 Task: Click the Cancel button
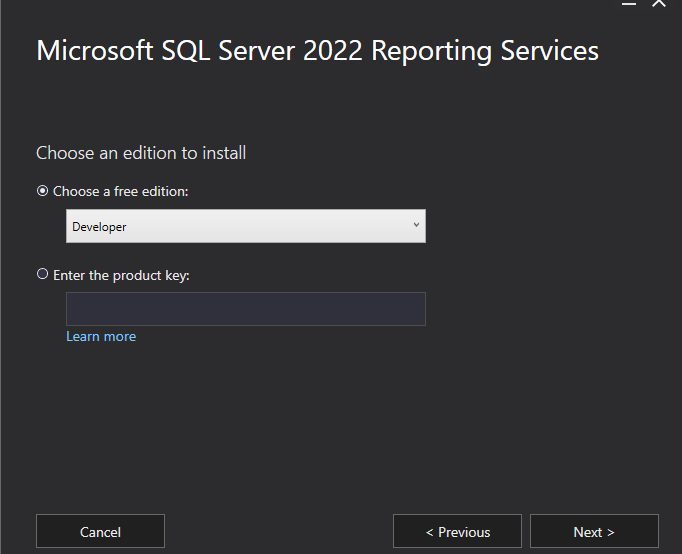tap(100, 531)
